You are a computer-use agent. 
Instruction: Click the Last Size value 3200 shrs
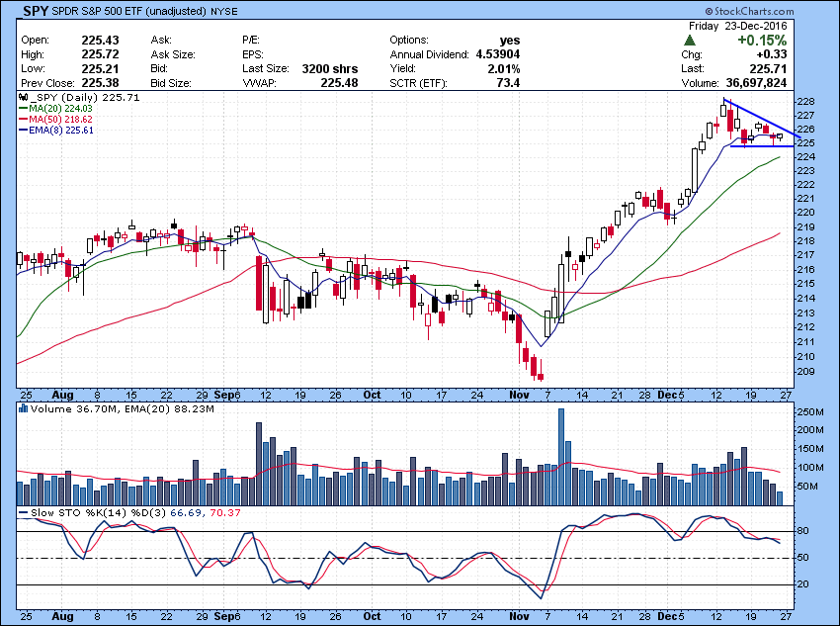pos(330,68)
